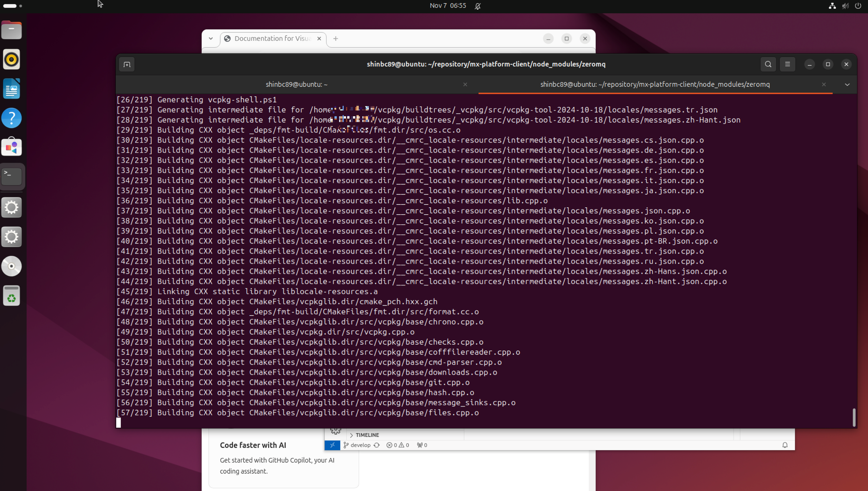
Task: Open VS Code notifications bell
Action: click(785, 445)
